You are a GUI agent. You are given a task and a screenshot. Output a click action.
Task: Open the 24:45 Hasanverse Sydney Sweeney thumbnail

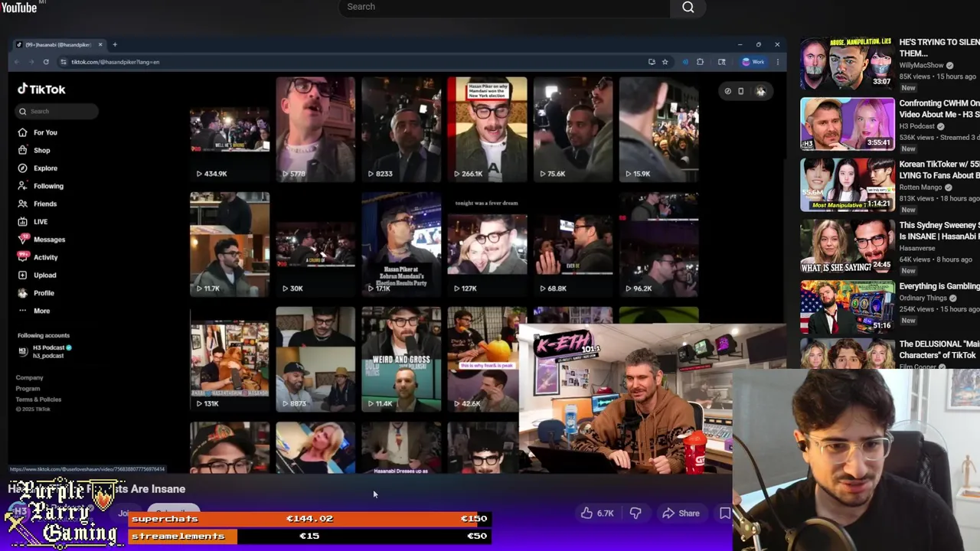click(x=847, y=246)
